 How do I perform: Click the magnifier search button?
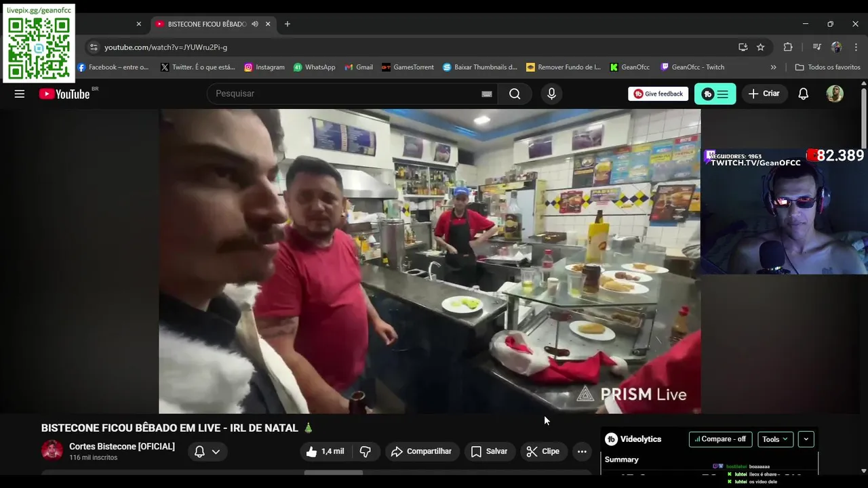(x=515, y=94)
